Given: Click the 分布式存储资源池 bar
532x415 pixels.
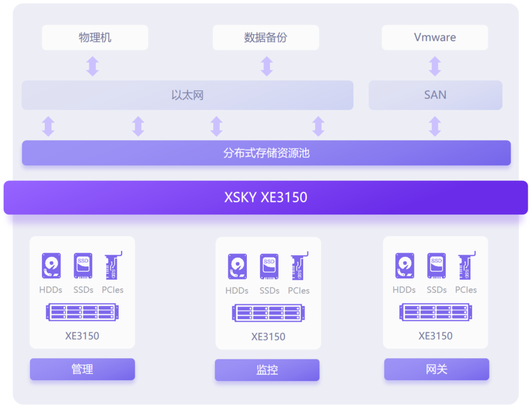Looking at the screenshot, I should coord(267,153).
